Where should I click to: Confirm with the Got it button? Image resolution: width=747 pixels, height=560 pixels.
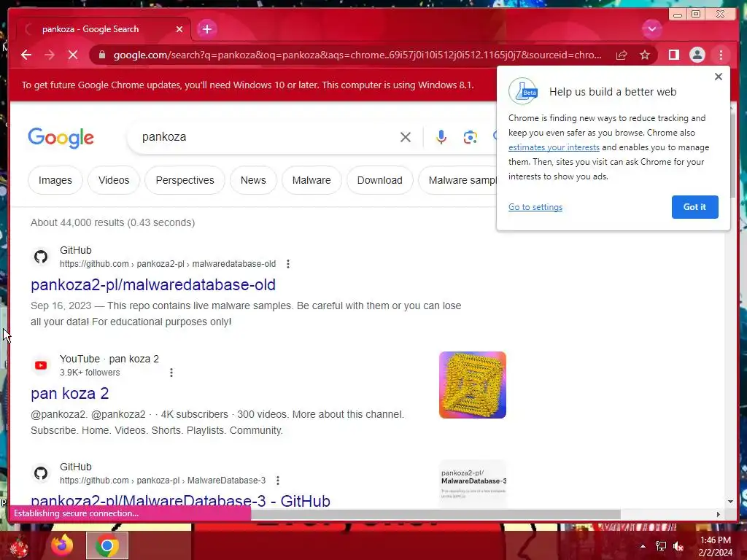pos(694,207)
